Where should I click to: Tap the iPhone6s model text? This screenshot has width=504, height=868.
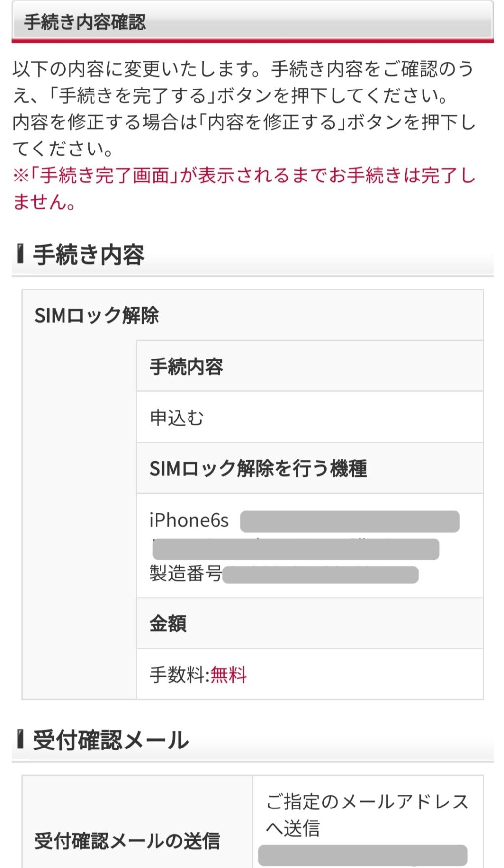pos(189,520)
